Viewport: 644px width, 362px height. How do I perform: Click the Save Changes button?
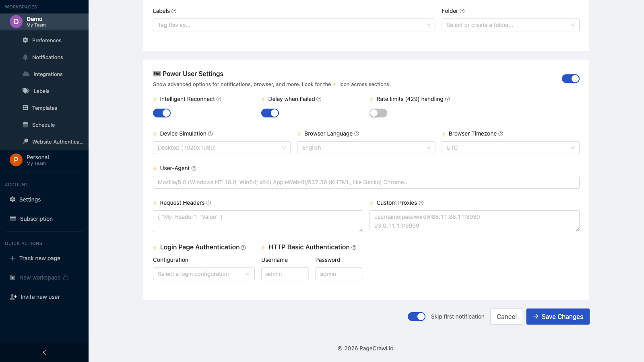click(x=557, y=317)
